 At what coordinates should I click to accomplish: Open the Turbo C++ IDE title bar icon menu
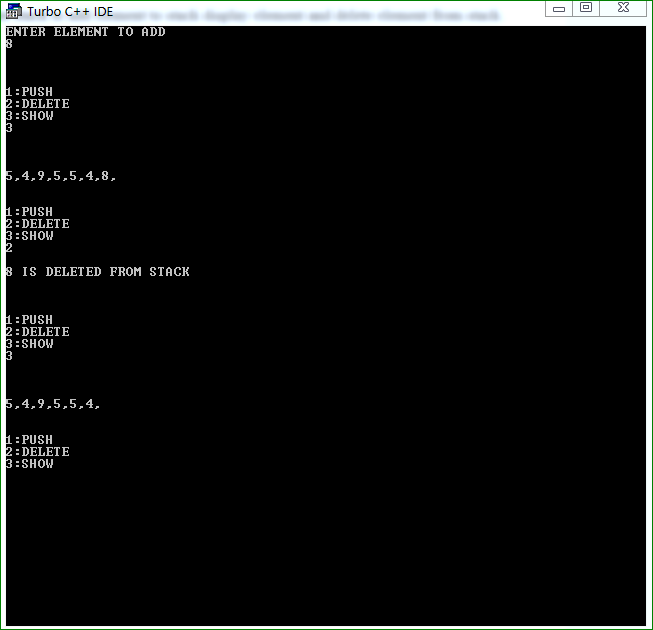tap(14, 11)
